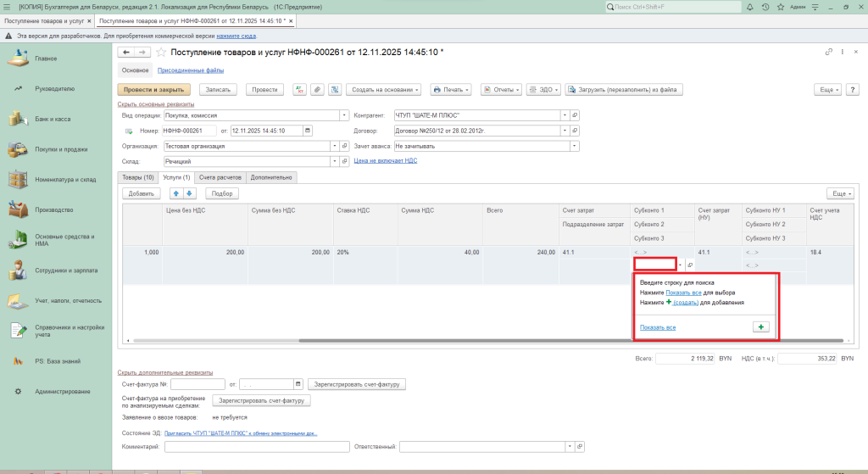Screen dimensions: 868x474
Task: Click the paperclip attachments icon in toolbar
Action: (317, 89)
